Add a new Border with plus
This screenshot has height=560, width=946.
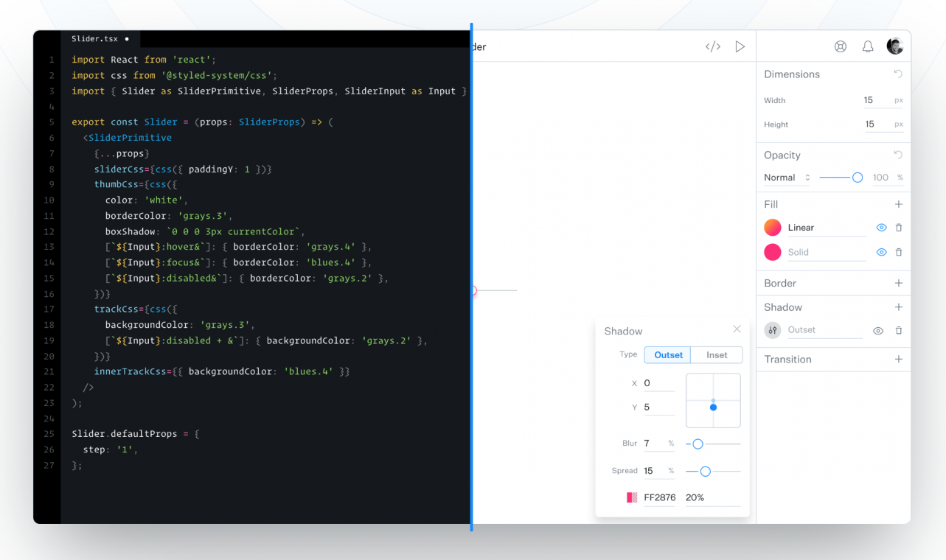tap(898, 283)
